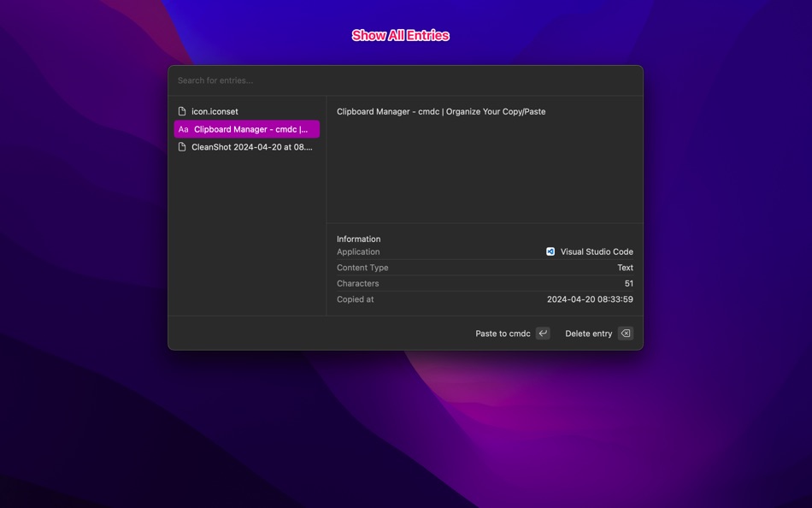Click the Characters row showing 51
The image size is (812, 508).
627,282
